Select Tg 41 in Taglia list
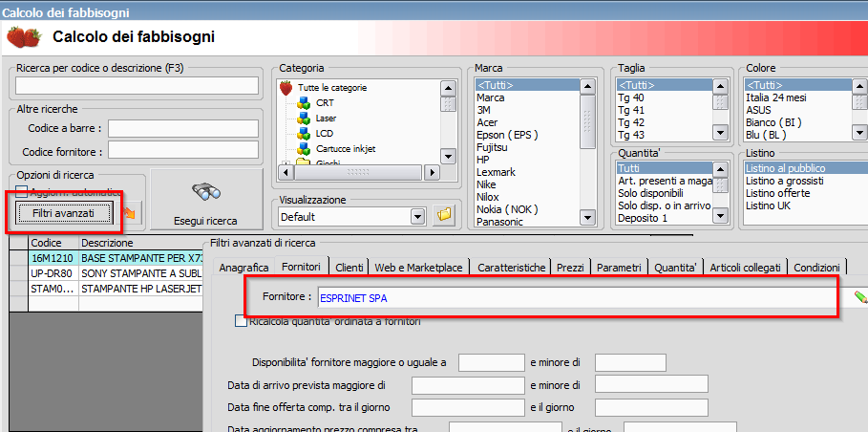Image resolution: width=868 pixels, height=432 pixels. point(631,110)
